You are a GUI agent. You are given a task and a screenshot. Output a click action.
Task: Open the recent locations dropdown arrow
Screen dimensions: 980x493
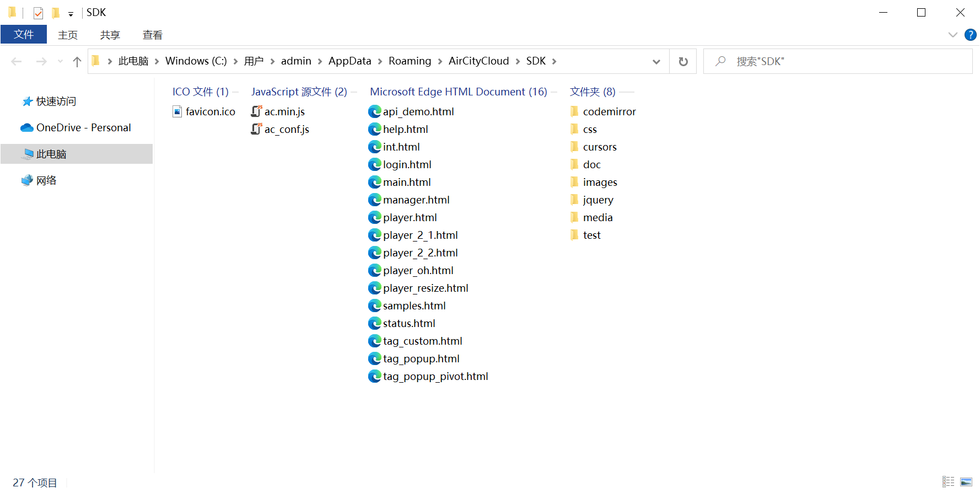pos(60,61)
